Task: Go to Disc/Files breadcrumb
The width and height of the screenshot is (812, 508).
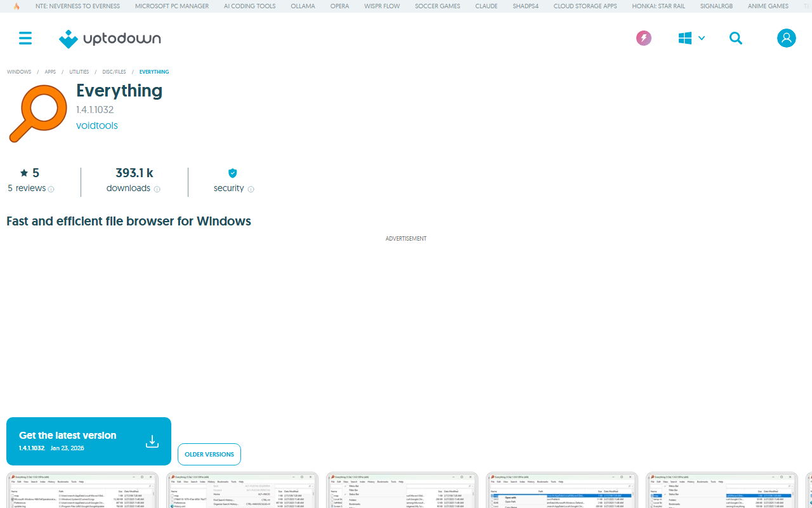Action: pos(114,72)
